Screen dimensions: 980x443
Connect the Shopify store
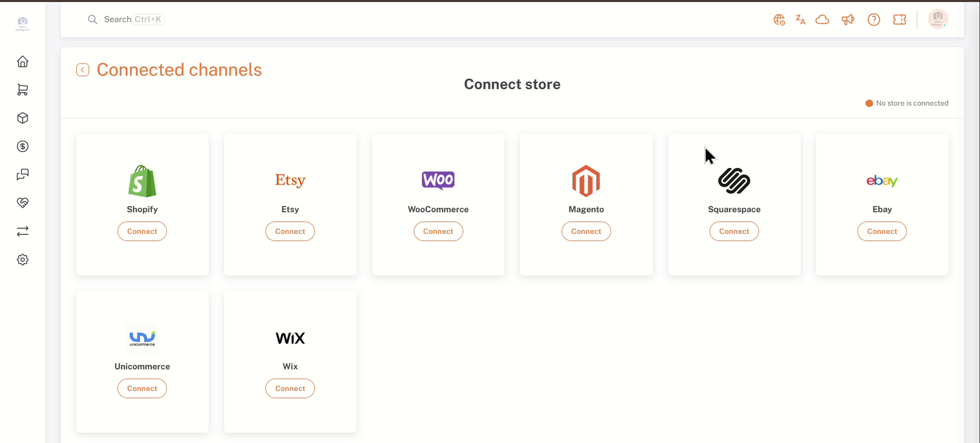point(142,231)
